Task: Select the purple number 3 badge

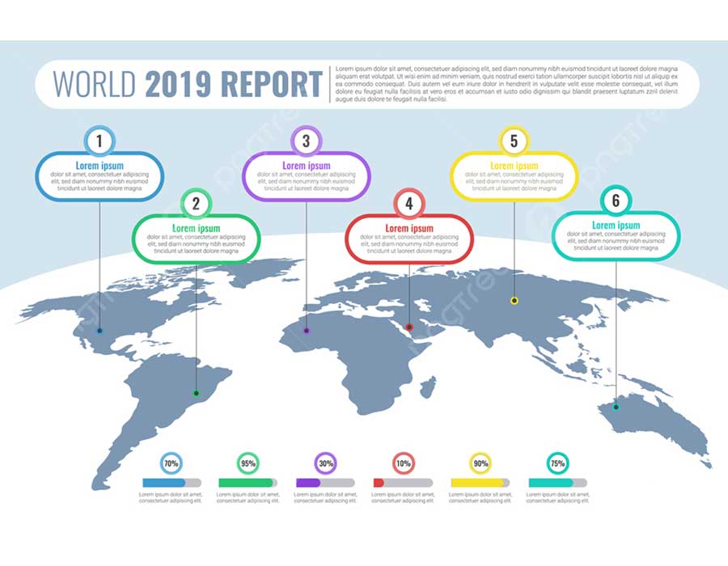Action: tap(306, 141)
